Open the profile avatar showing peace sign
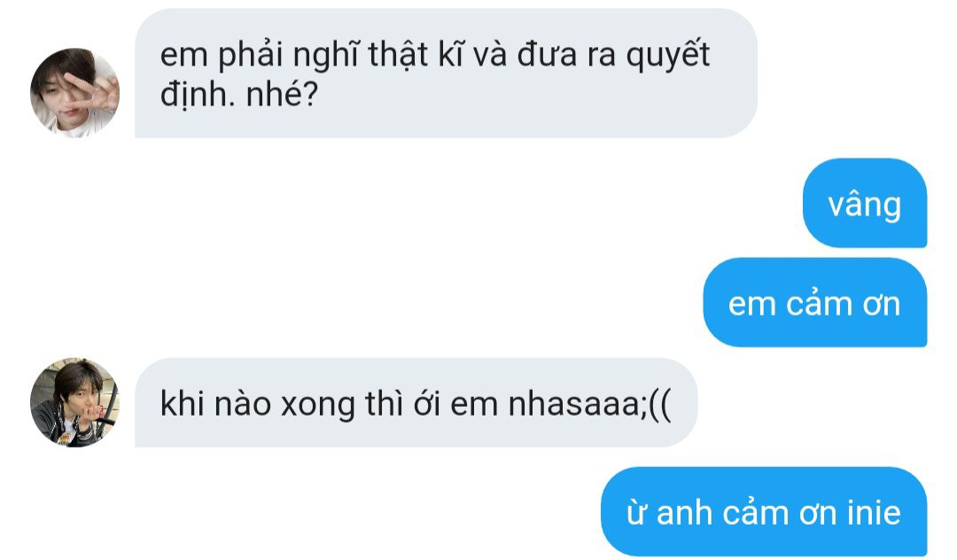This screenshot has width=957, height=560. pos(75,93)
